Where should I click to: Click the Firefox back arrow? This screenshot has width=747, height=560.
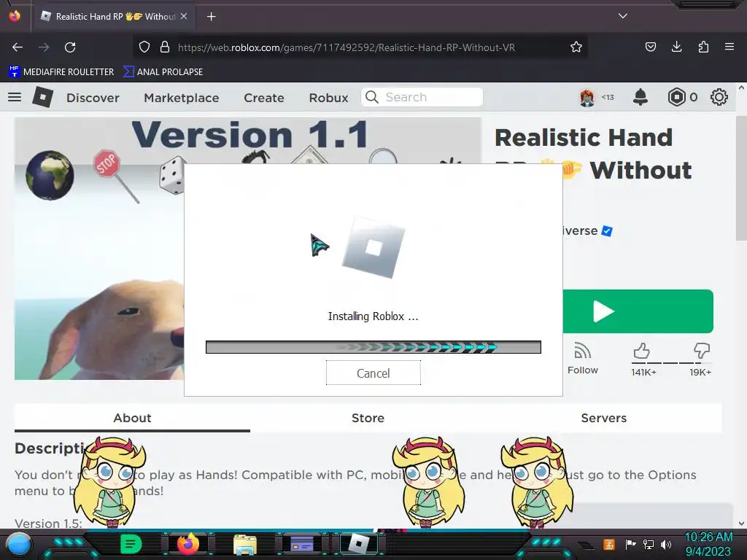click(18, 47)
